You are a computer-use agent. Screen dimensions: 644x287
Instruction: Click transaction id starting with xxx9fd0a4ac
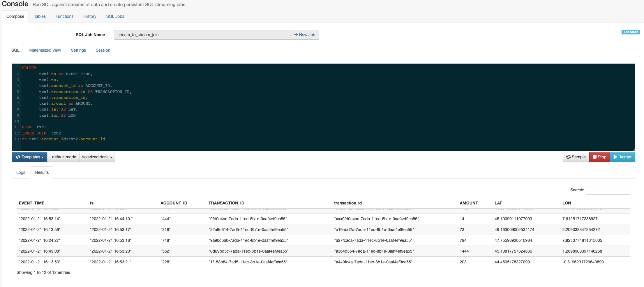point(376,219)
